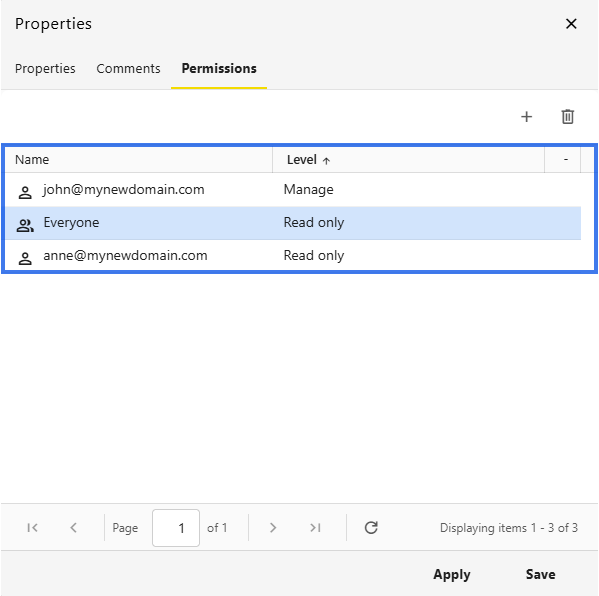
Task: Click the refresh icon in pager
Action: click(371, 528)
